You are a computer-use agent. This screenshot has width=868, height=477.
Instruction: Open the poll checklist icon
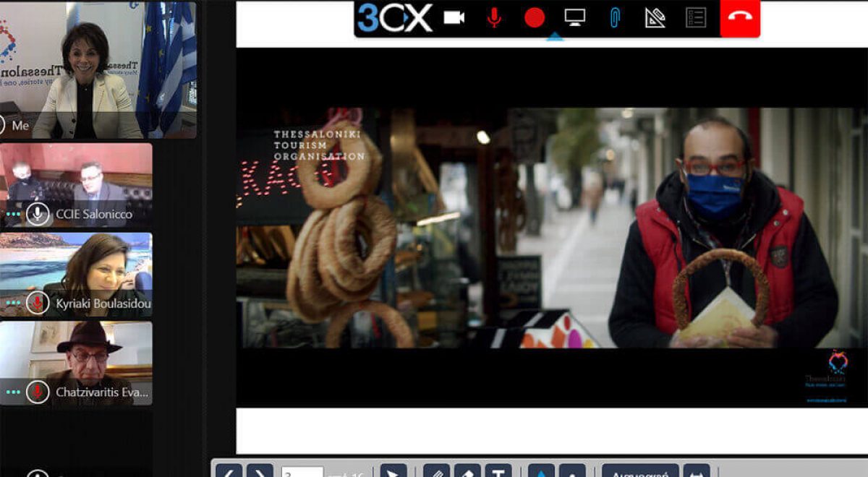click(x=696, y=17)
